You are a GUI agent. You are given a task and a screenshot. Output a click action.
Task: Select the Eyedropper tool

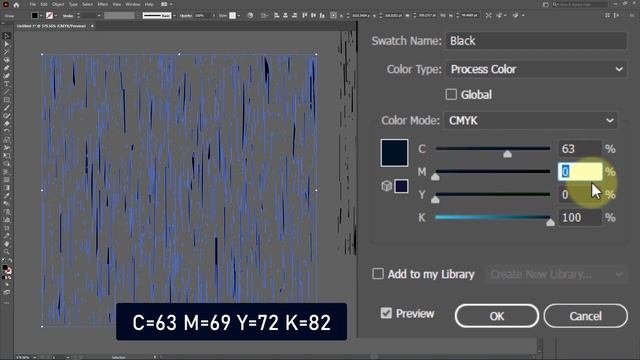coord(6,195)
